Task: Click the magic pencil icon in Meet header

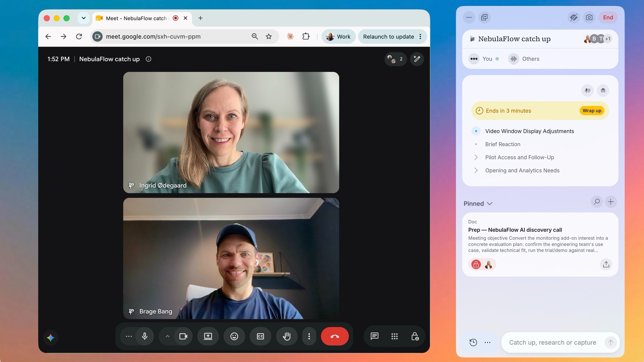Action: pos(416,59)
